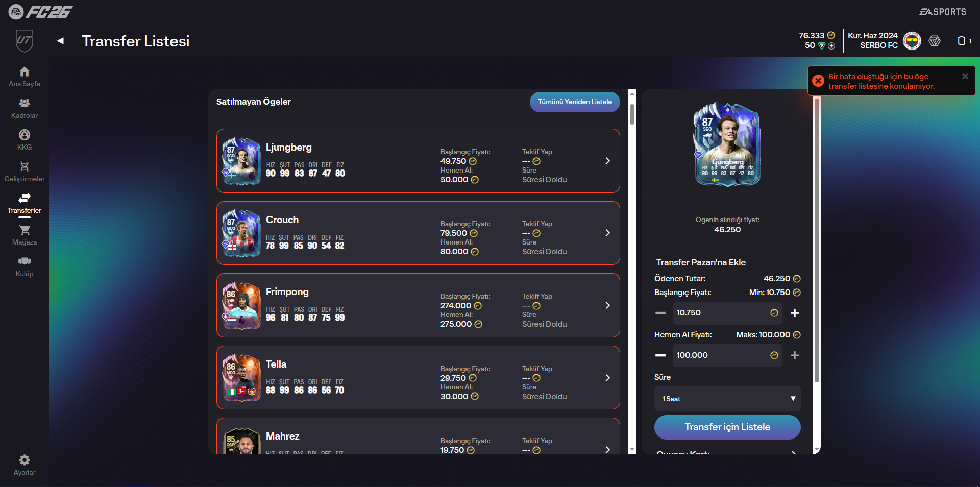Viewport: 980px width, 487px height.
Task: Open Mağaza store cart icon
Action: [x=24, y=230]
